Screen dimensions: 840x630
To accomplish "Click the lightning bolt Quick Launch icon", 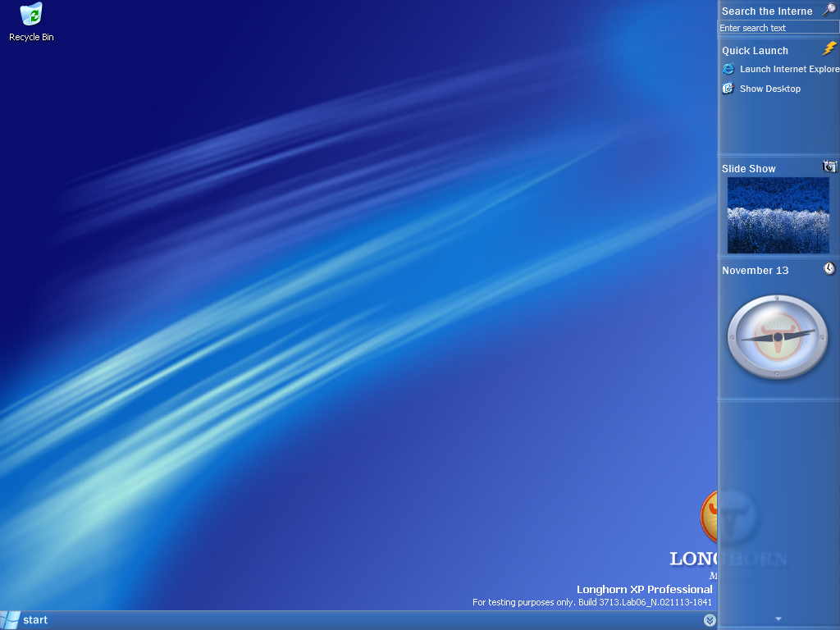I will [x=829, y=48].
